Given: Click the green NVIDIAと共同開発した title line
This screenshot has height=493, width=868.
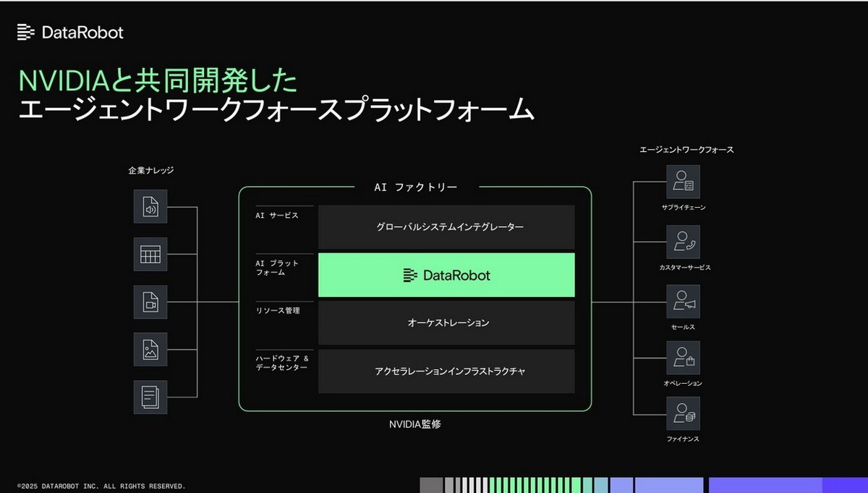Looking at the screenshot, I should coord(158,81).
